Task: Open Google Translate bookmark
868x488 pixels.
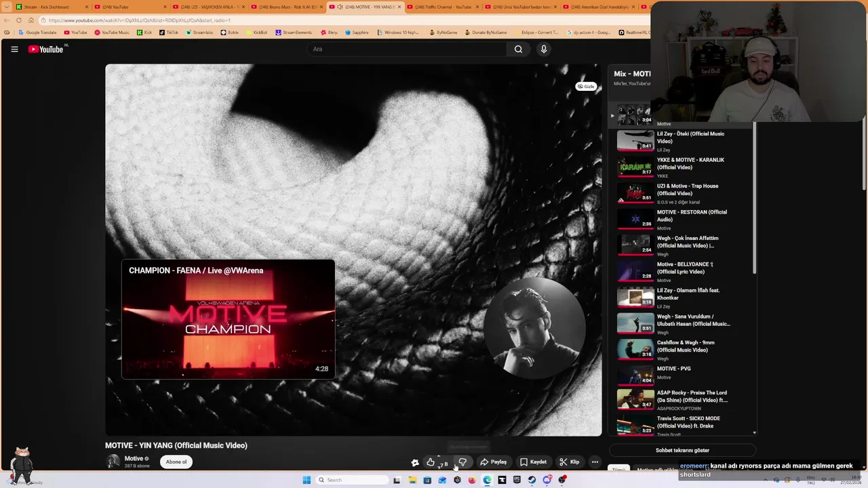Action: pyautogui.click(x=37, y=33)
